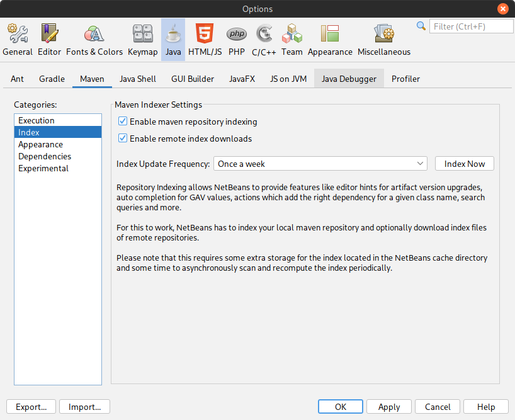
Task: Select Dependencies in Categories list
Action: click(58, 156)
